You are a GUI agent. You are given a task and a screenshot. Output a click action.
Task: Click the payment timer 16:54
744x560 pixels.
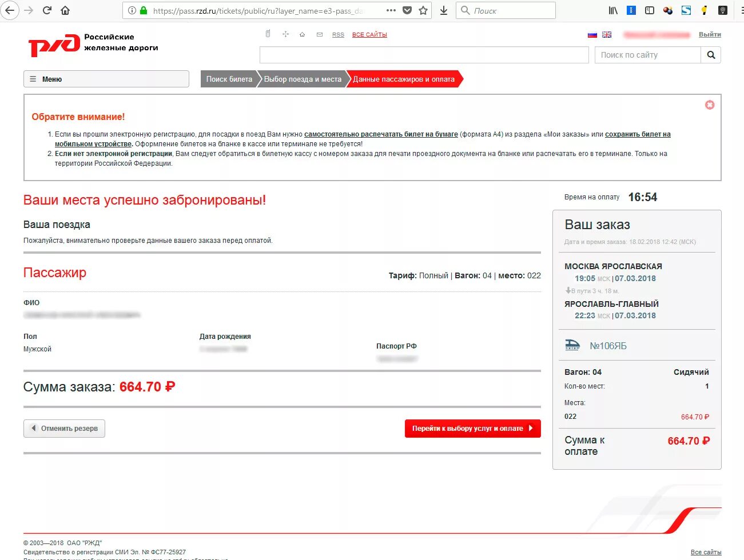[643, 197]
